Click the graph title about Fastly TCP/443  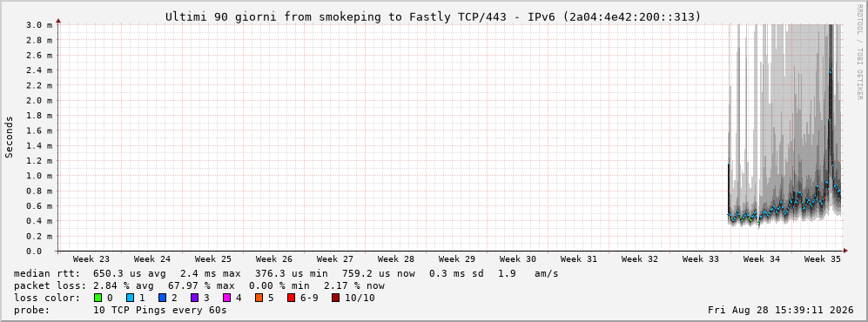[434, 17]
